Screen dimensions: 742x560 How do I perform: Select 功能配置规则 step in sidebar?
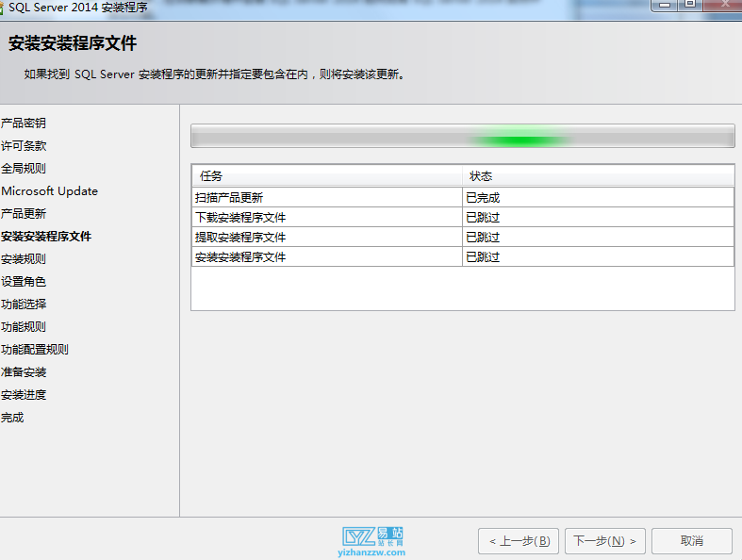coord(35,350)
